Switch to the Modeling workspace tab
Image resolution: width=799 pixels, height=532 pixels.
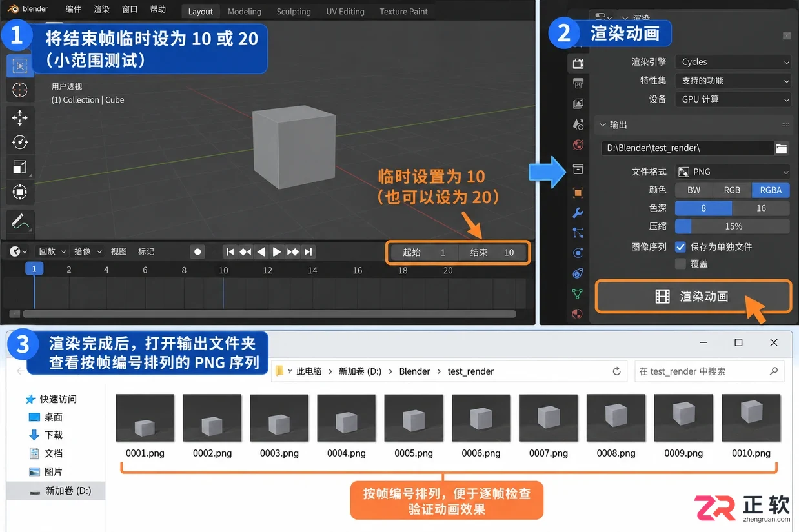coord(245,12)
